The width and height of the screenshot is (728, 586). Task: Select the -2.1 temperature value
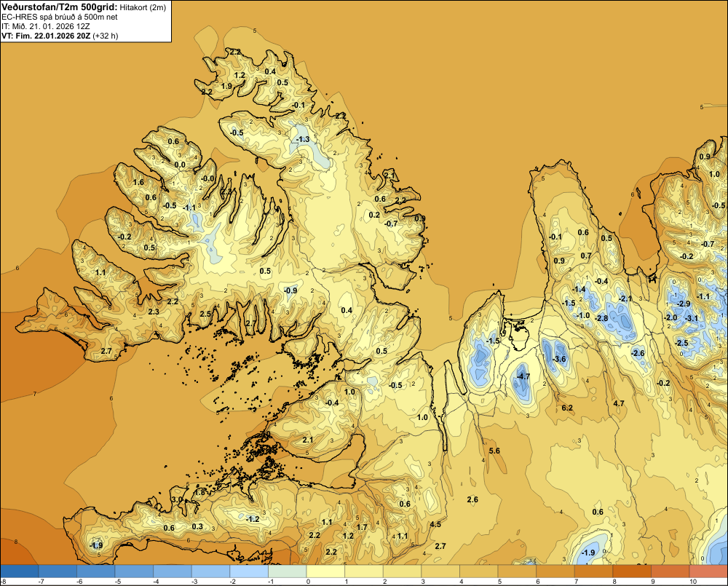coord(625,298)
